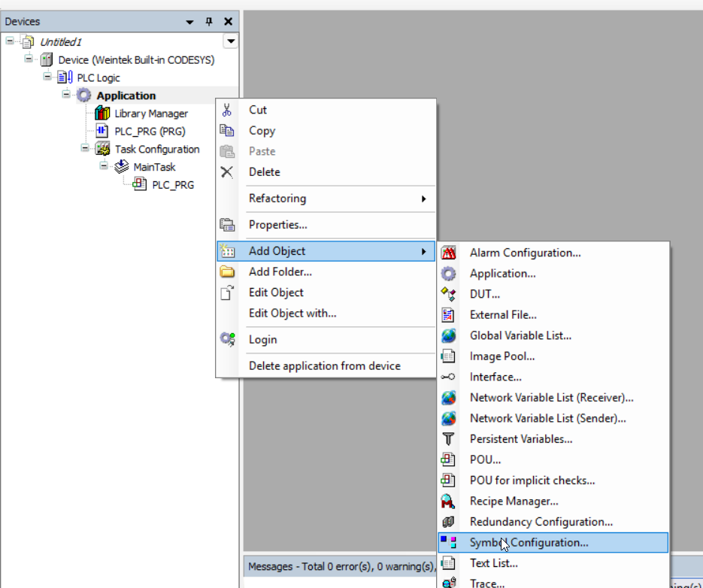Open dropdown beside Untitled1 project
This screenshot has width=703, height=588.
(231, 41)
